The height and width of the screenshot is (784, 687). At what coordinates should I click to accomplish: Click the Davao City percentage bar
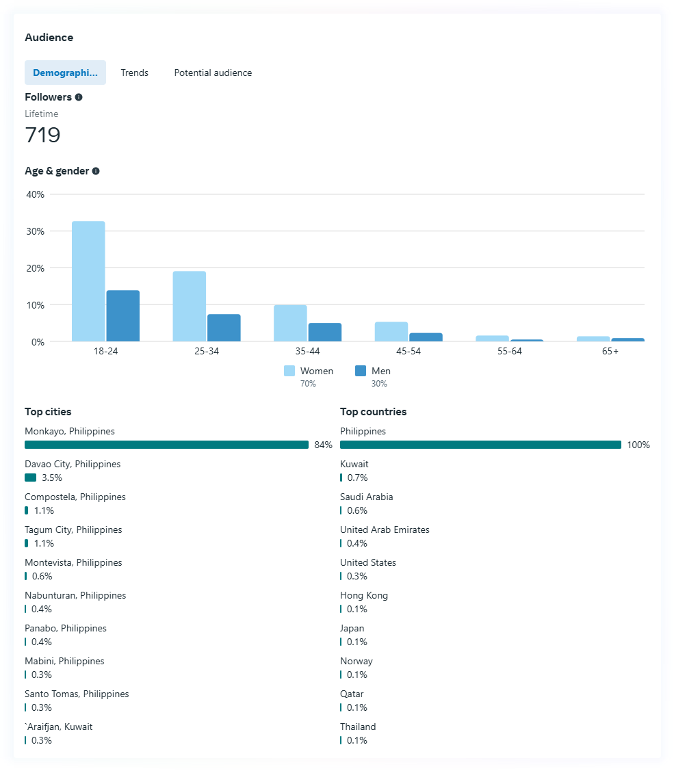click(x=30, y=478)
